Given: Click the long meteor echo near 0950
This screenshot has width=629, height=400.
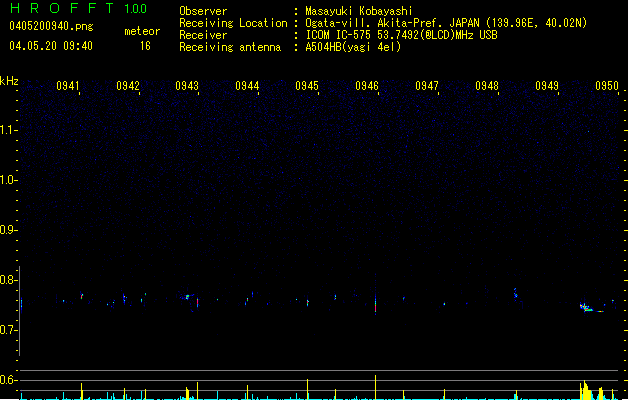Looking at the screenshot, I should coord(591,308).
